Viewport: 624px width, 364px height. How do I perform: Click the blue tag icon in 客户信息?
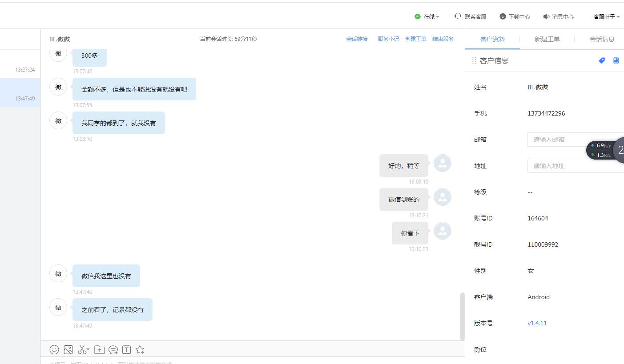(602, 60)
